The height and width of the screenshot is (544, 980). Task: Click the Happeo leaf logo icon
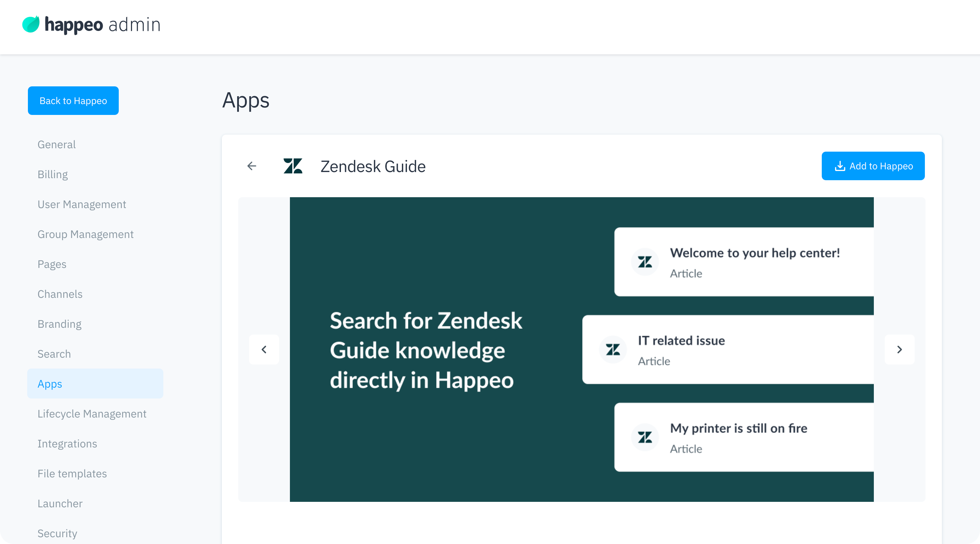click(x=31, y=24)
